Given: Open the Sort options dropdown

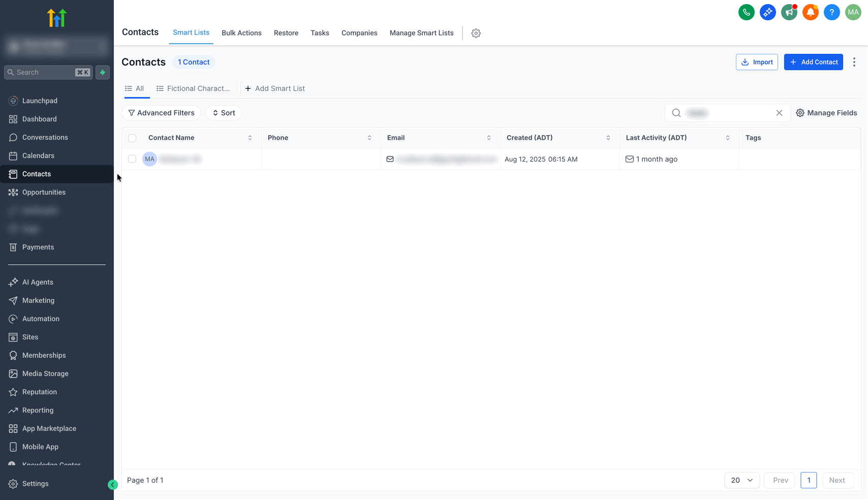Looking at the screenshot, I should click(x=224, y=113).
